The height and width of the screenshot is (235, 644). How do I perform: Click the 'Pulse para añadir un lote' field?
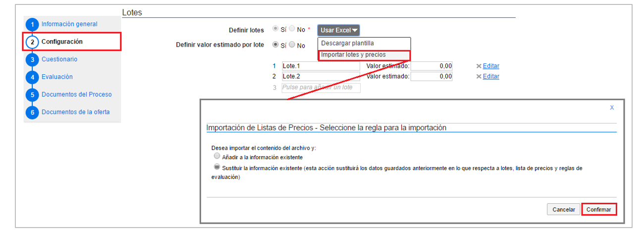coord(321,88)
